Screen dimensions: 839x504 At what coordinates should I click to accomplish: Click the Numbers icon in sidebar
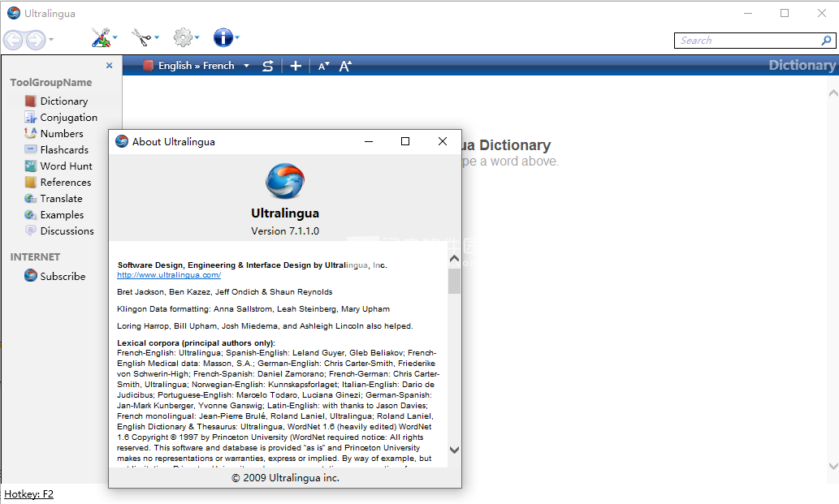coord(31,133)
